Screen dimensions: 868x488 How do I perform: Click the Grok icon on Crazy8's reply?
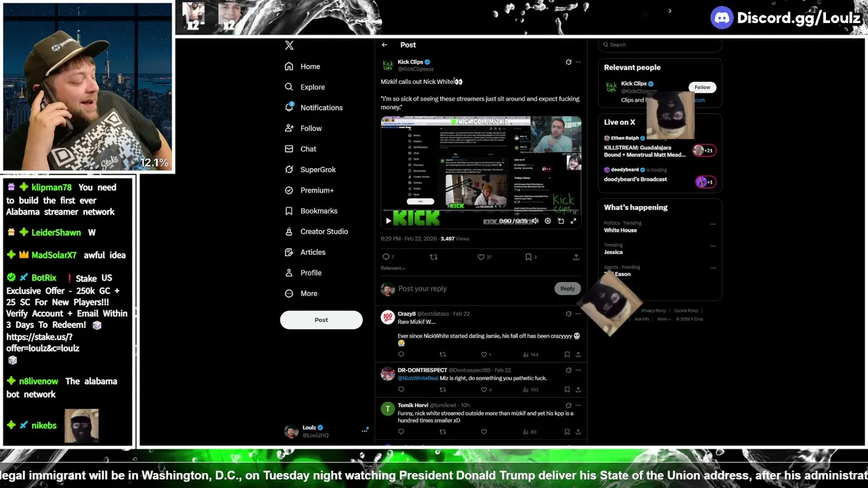point(568,314)
